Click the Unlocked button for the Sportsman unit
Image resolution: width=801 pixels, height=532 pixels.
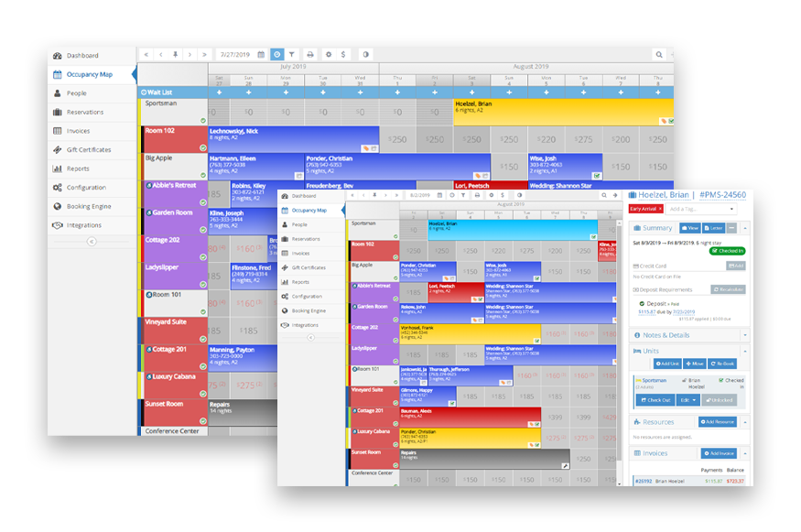pos(720,399)
